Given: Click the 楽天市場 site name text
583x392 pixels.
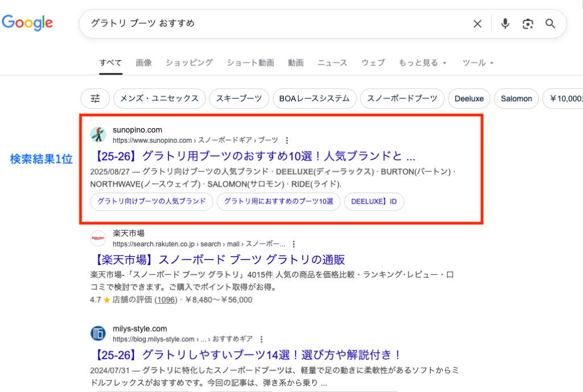Looking at the screenshot, I should pyautogui.click(x=129, y=233).
